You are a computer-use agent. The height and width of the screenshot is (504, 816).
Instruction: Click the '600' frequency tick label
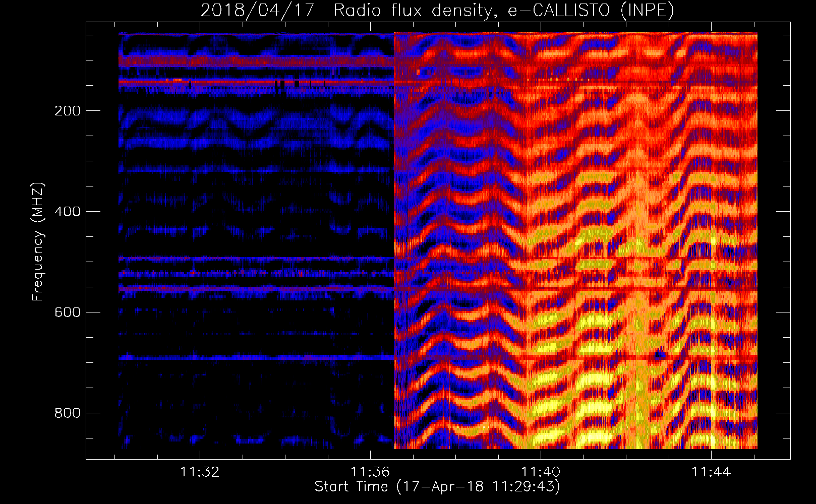pyautogui.click(x=68, y=312)
